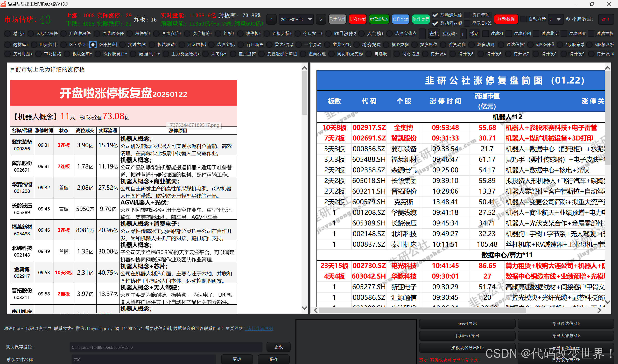Click the 默认保存路径 path input field
618x364 pixels.
[166, 347]
